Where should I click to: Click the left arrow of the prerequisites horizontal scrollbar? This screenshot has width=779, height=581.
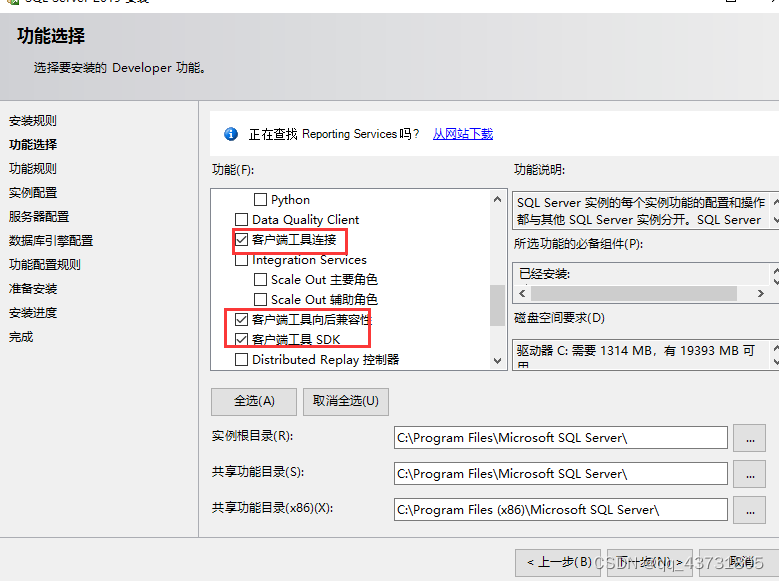pos(522,293)
